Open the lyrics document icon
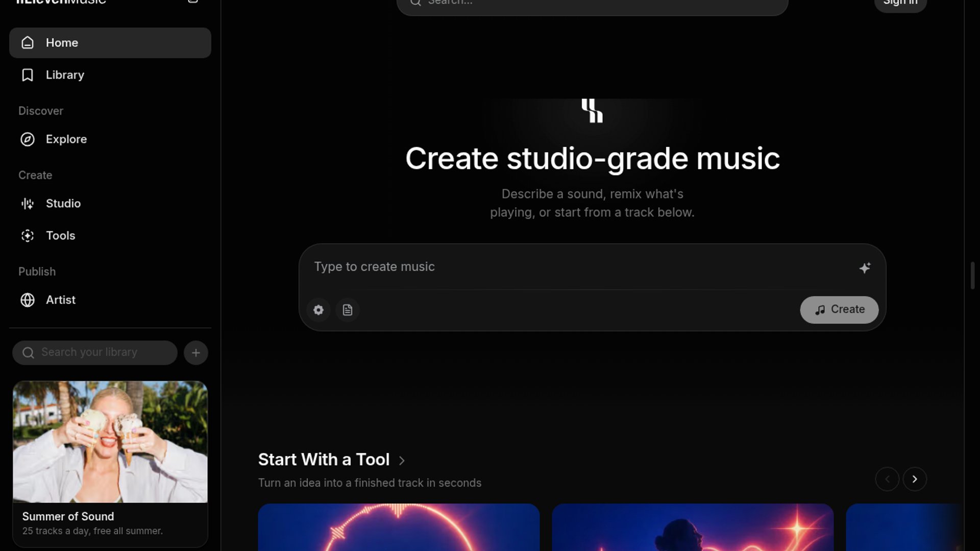This screenshot has width=980, height=551. pos(348,310)
